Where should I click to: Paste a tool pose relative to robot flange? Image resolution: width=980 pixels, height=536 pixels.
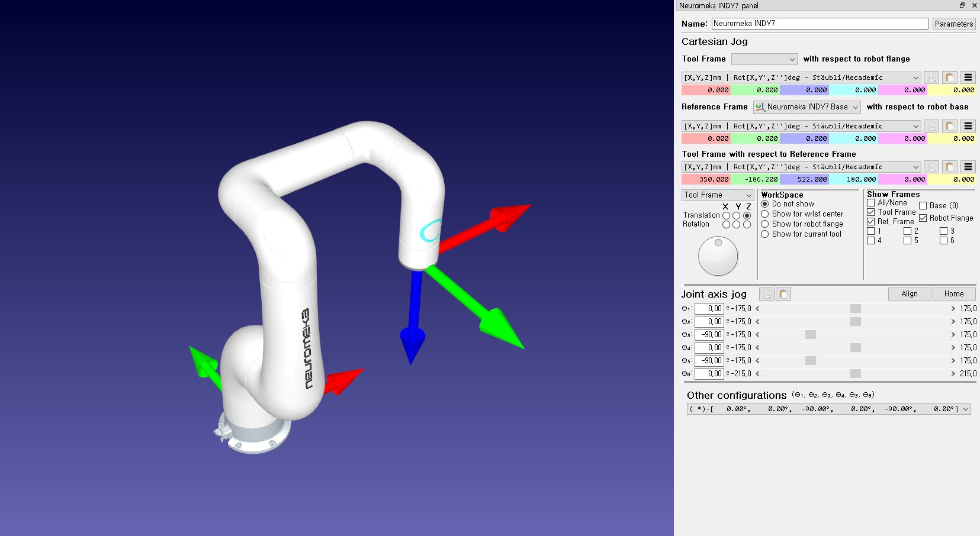point(949,78)
